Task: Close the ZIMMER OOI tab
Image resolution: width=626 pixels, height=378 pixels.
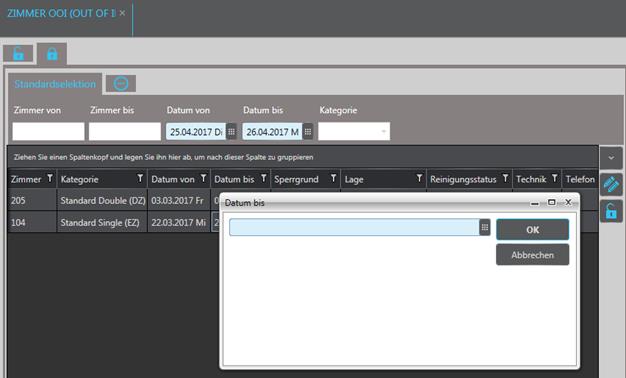Action: [123, 13]
